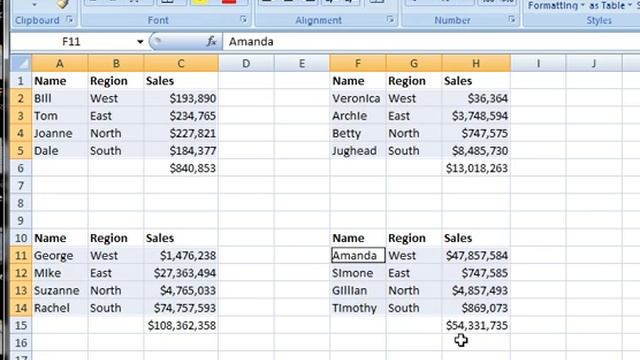
Task: Select the $27,363,494 sales cell
Action: click(x=181, y=273)
